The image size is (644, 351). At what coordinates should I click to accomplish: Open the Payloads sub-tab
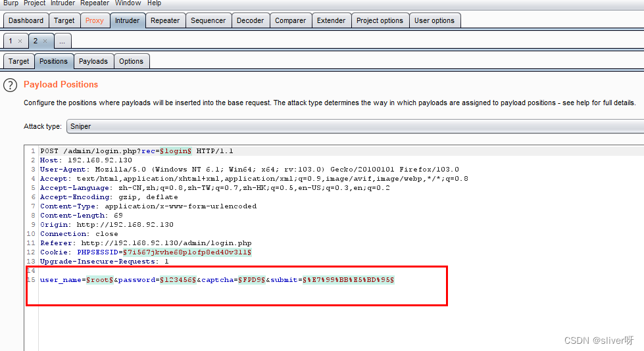[x=93, y=61]
